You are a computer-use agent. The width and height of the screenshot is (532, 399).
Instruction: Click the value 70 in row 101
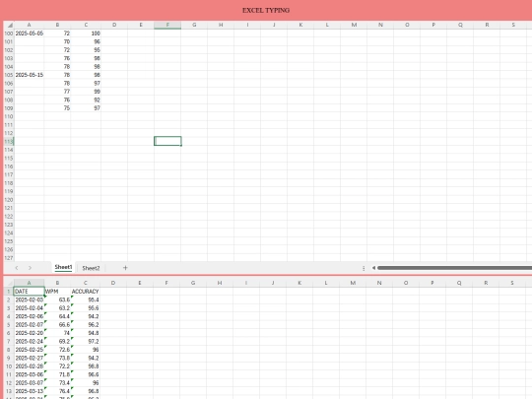(57, 41)
